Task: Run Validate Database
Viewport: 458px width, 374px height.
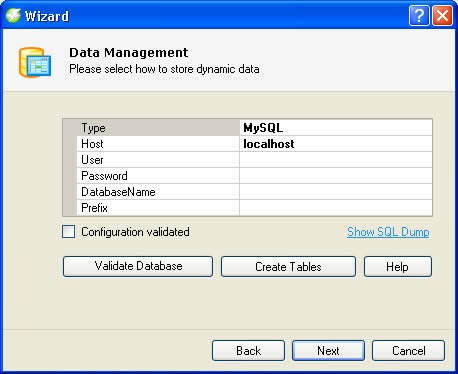Action: click(138, 266)
